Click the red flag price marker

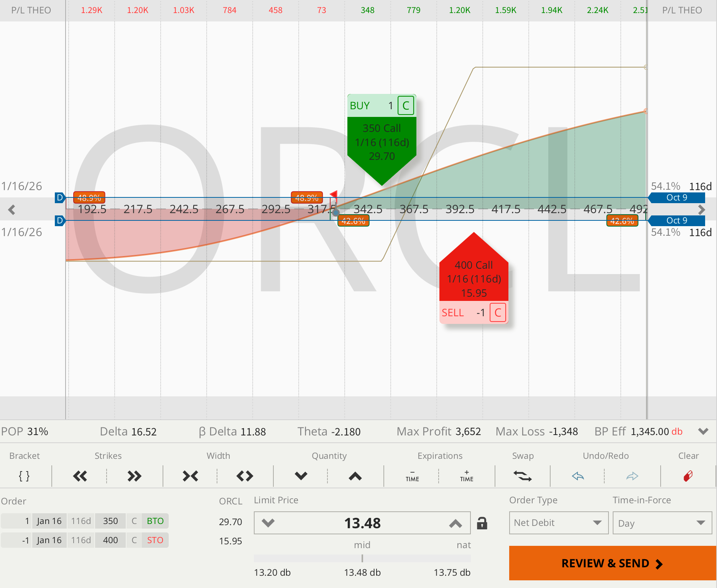click(334, 194)
